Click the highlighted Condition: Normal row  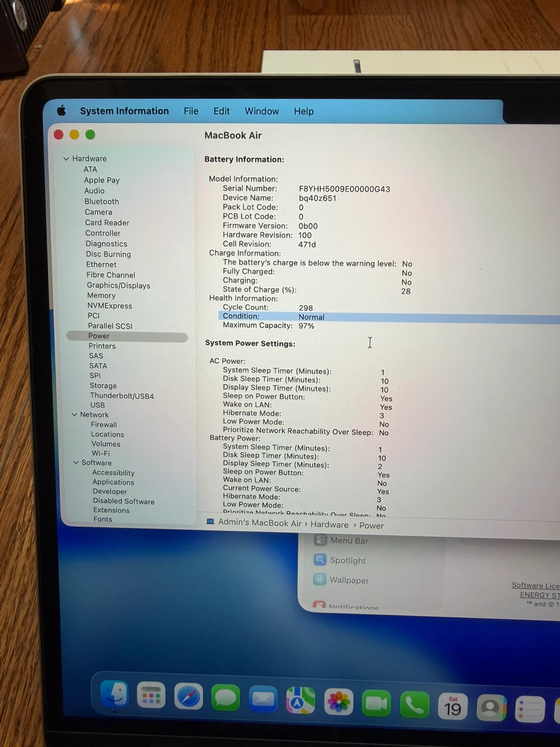(389, 317)
